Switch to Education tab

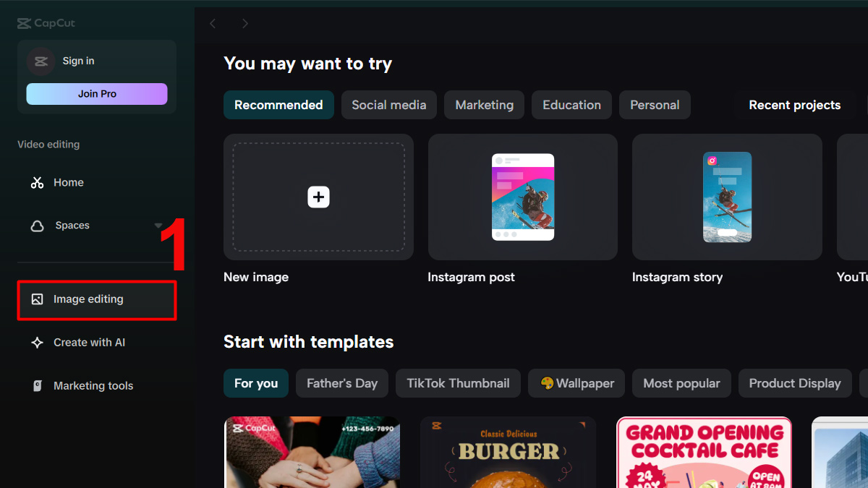tap(571, 105)
